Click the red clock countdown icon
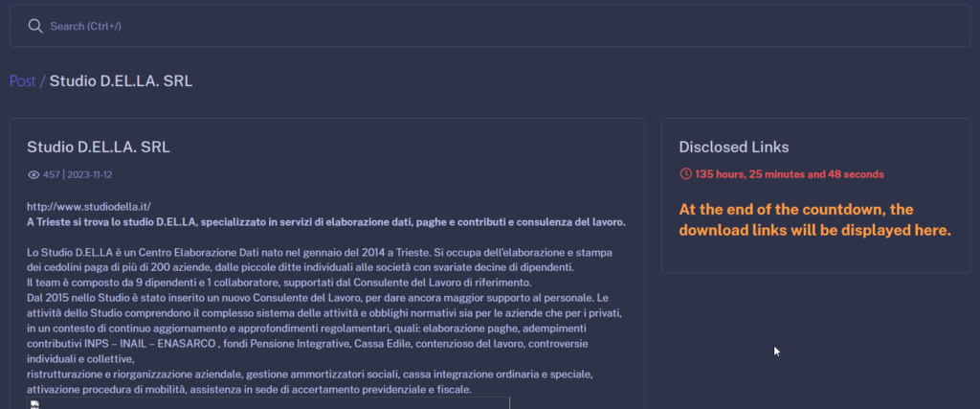The image size is (980, 409). (x=685, y=174)
